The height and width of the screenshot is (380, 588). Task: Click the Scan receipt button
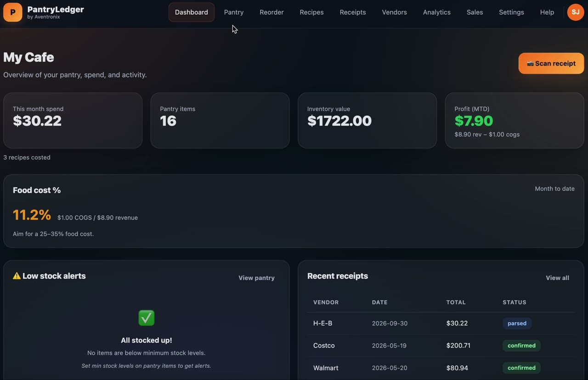coord(551,63)
